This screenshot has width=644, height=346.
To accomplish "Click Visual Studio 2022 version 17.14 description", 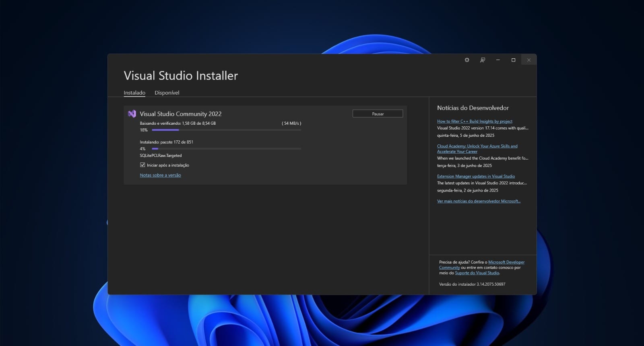I will [483, 128].
